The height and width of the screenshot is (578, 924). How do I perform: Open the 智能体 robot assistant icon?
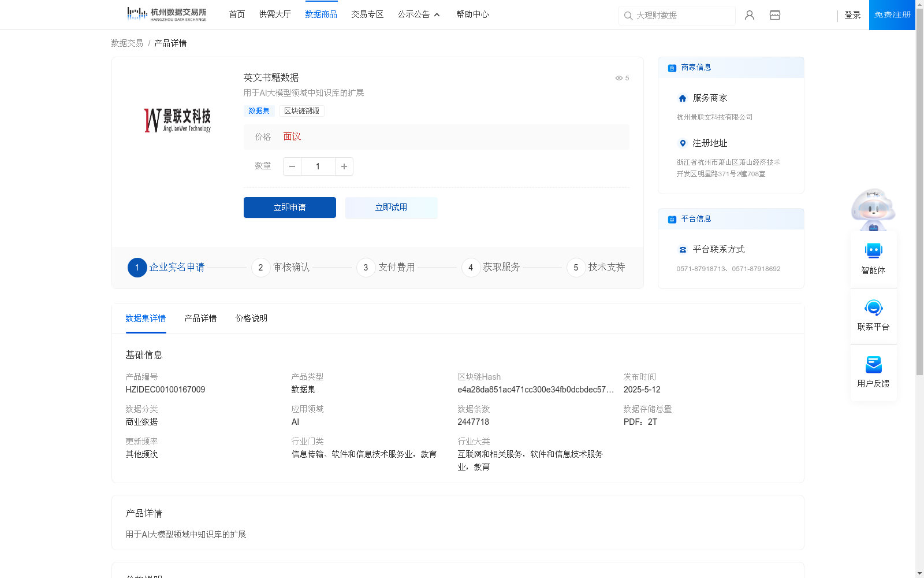(x=874, y=251)
